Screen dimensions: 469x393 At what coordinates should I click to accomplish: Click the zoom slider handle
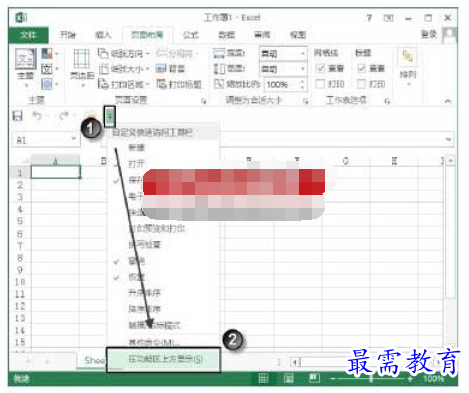coord(371,379)
